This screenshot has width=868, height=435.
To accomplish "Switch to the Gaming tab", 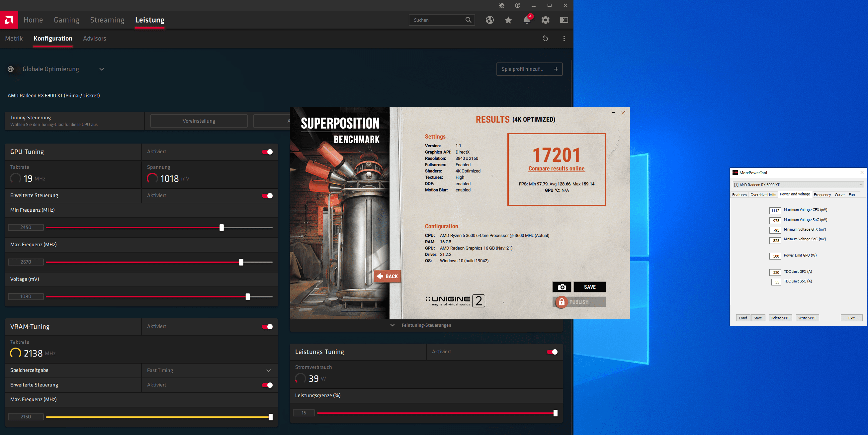I will tap(66, 20).
